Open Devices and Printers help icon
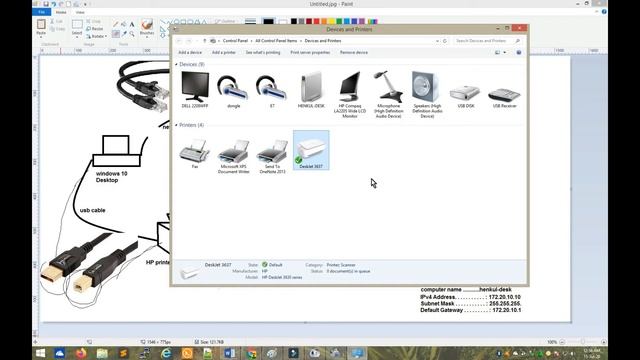640x360 pixels. coord(518,52)
